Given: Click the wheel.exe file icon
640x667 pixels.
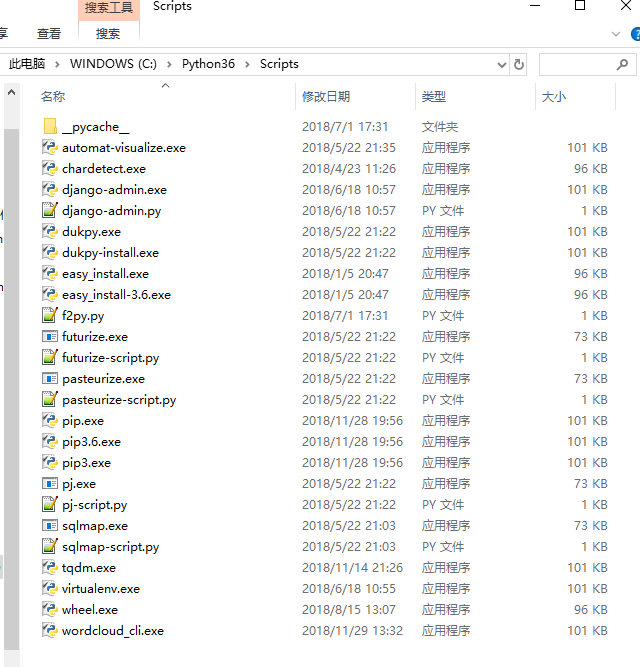Looking at the screenshot, I should point(50,610).
